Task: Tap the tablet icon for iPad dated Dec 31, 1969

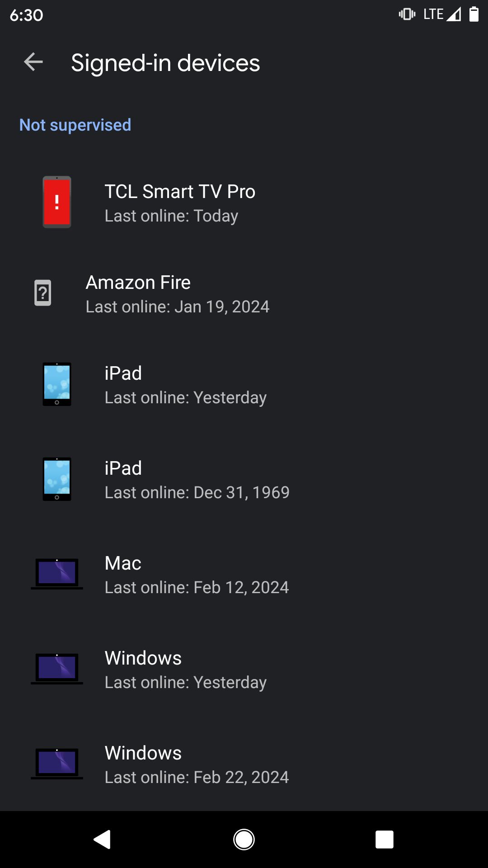Action: 57,479
